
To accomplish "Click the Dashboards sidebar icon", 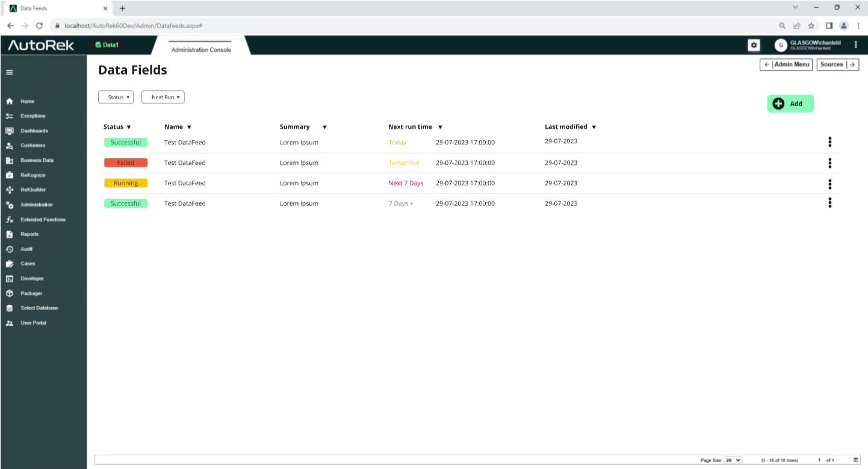I will (x=10, y=131).
